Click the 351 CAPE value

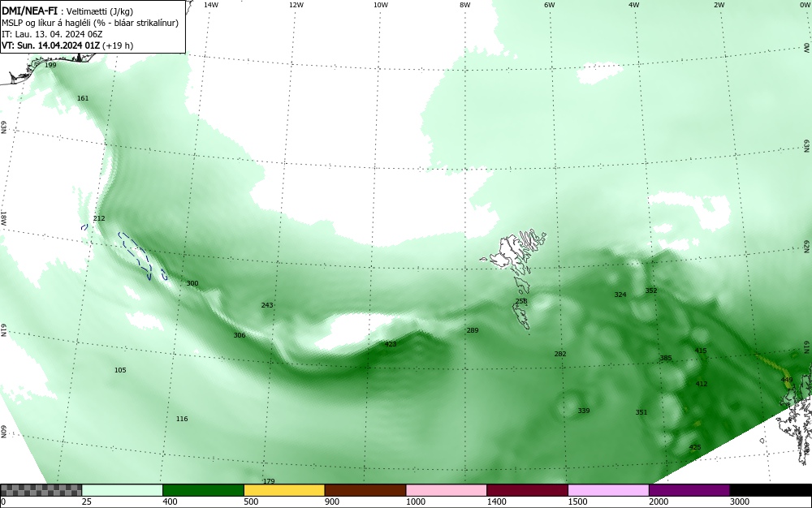pyautogui.click(x=641, y=412)
